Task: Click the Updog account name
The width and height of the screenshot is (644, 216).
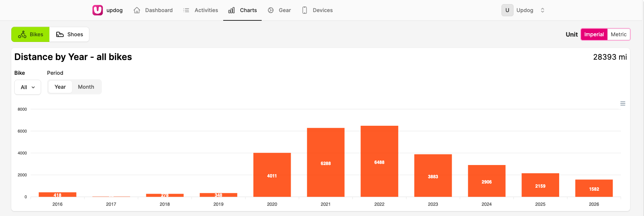Action: [525, 10]
